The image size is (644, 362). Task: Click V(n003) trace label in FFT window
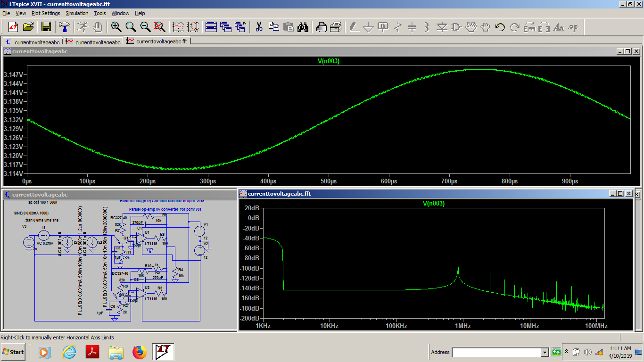coord(434,204)
